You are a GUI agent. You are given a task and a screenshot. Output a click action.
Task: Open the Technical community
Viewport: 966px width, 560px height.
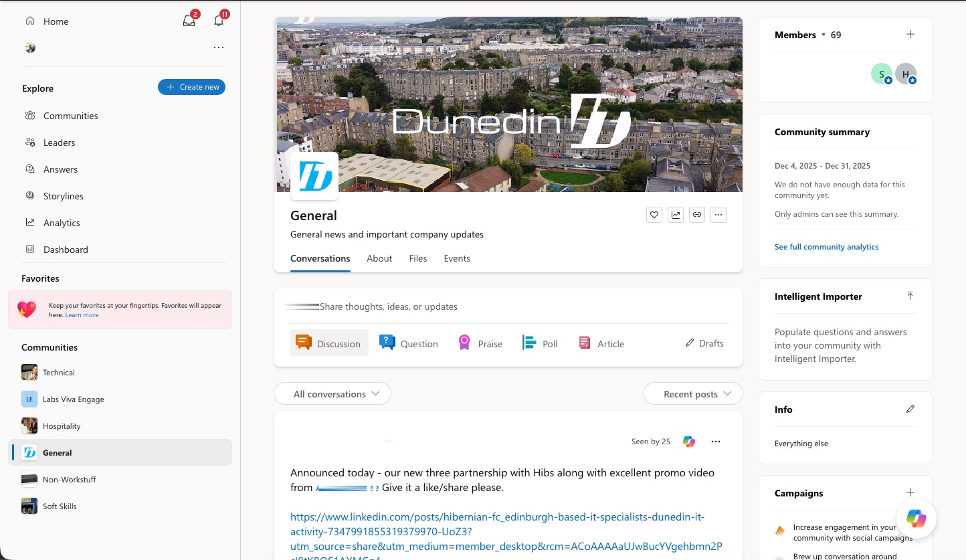(120, 373)
